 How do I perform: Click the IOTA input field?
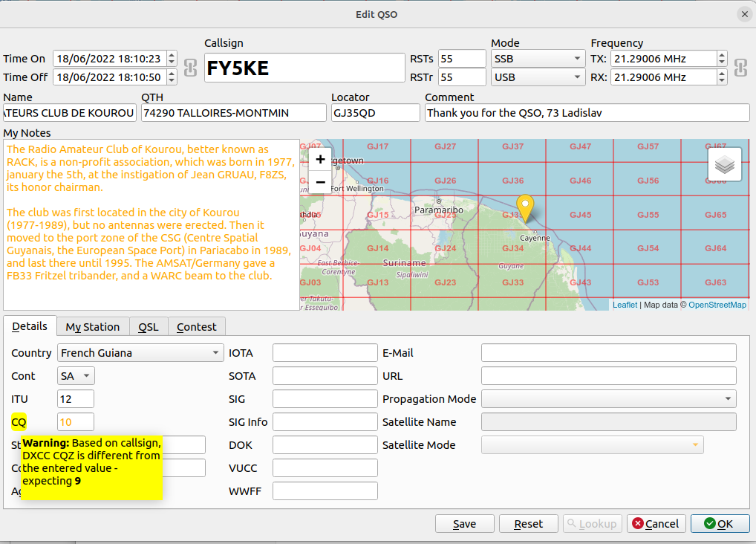pos(325,353)
